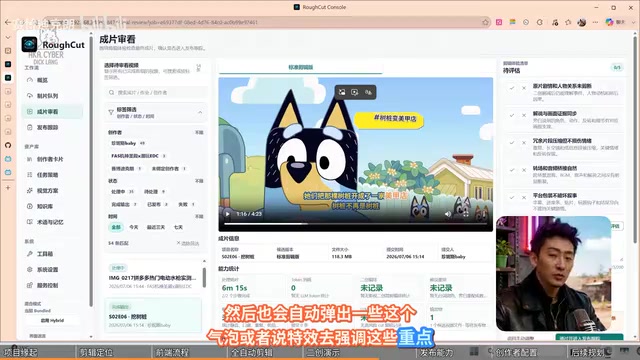Open the browser profile avatar
This screenshot has width=640, height=360.
point(582,22)
